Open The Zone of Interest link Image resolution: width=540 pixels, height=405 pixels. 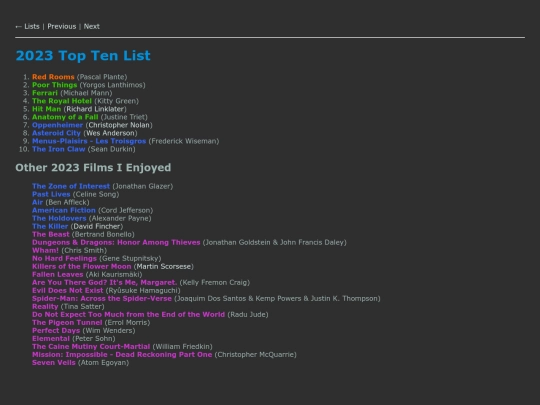click(71, 186)
